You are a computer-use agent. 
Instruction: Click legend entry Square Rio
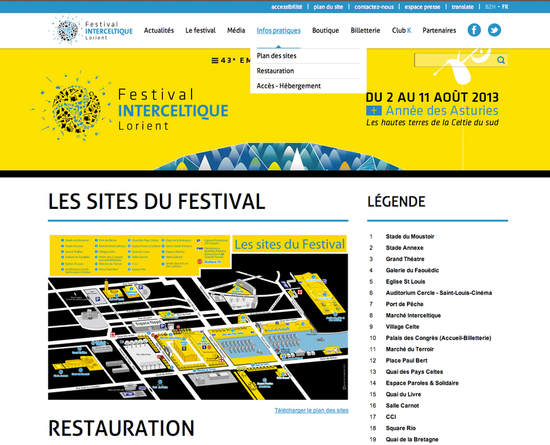coord(401,428)
